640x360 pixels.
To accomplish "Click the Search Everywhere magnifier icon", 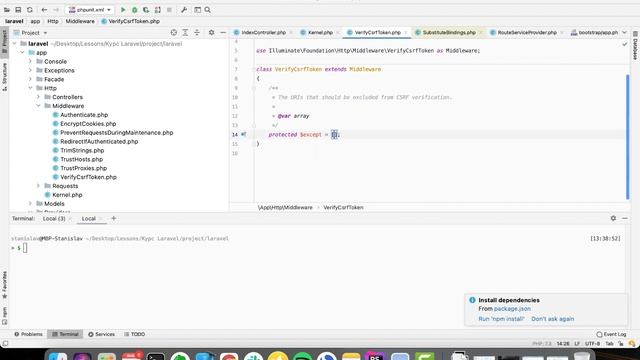I will coord(208,10).
